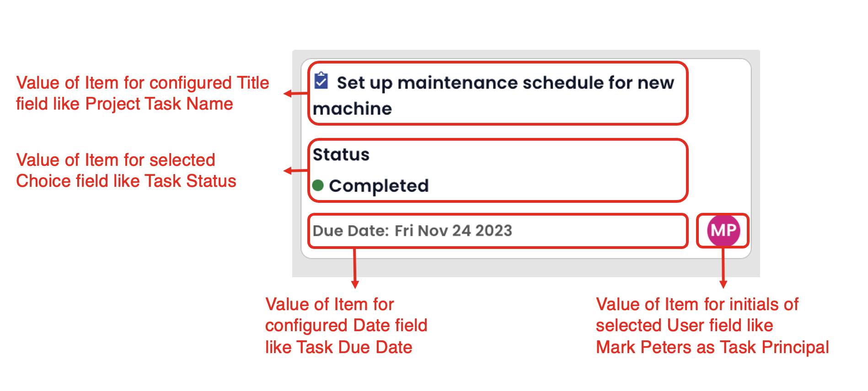The image size is (868, 391).
Task: Click the red arrow pointing from status
Action: [295, 171]
